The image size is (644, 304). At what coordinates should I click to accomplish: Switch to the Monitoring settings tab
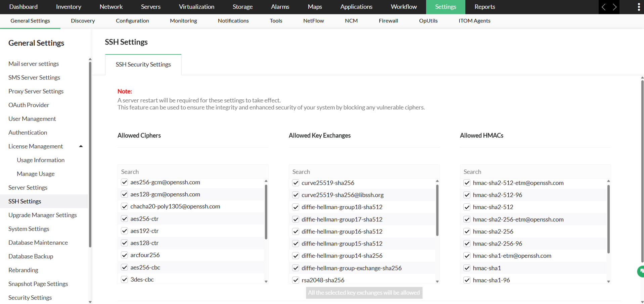point(183,21)
